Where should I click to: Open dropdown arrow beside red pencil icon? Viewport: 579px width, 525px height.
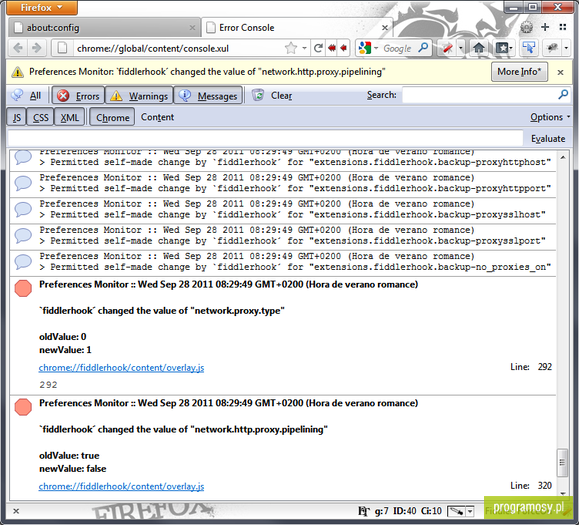pyautogui.click(x=461, y=48)
